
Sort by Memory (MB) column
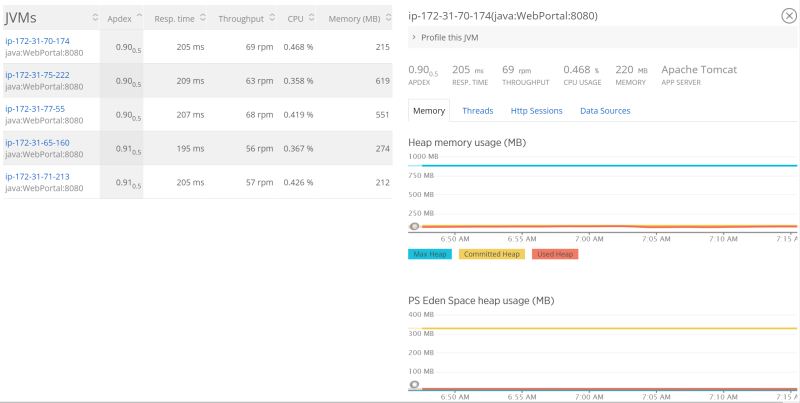pyautogui.click(x=358, y=19)
